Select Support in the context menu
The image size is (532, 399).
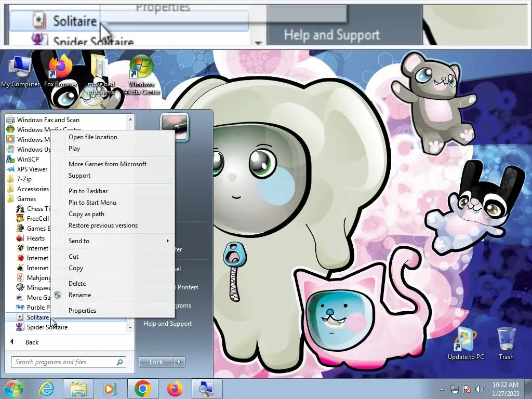point(113,176)
